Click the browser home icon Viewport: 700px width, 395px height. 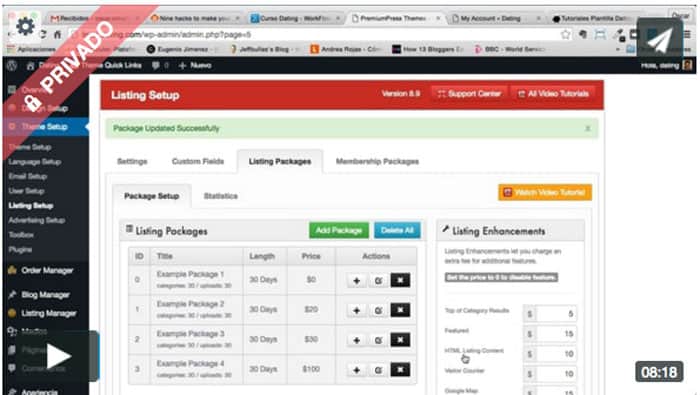click(58, 34)
